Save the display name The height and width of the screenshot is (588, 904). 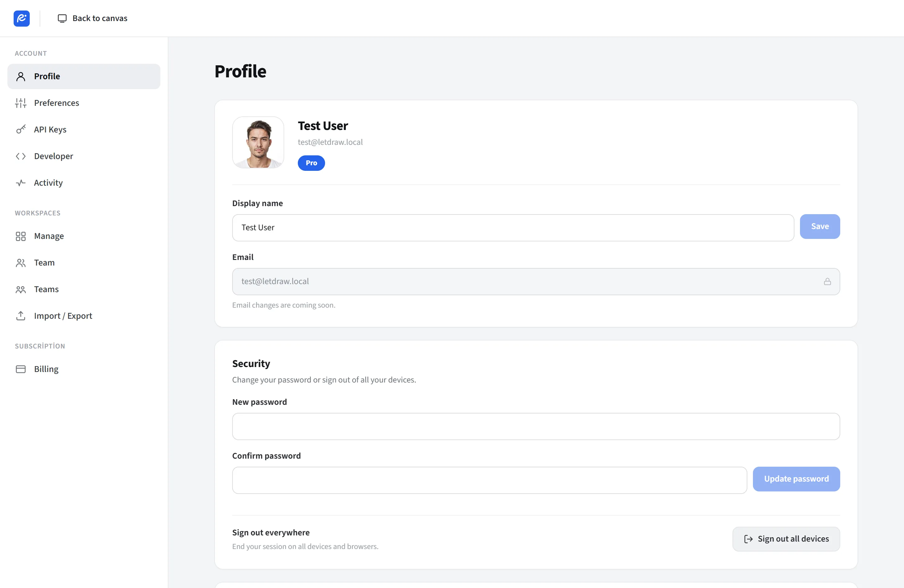(820, 226)
